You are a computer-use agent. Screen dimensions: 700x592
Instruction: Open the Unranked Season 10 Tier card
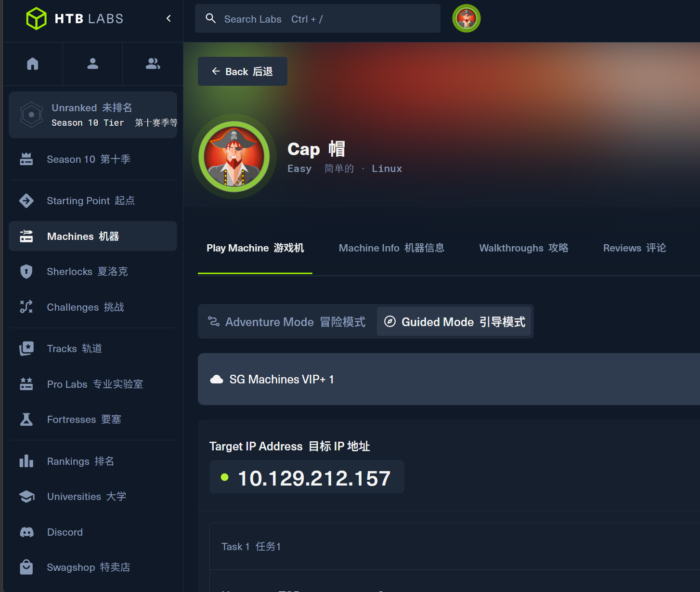coord(93,115)
